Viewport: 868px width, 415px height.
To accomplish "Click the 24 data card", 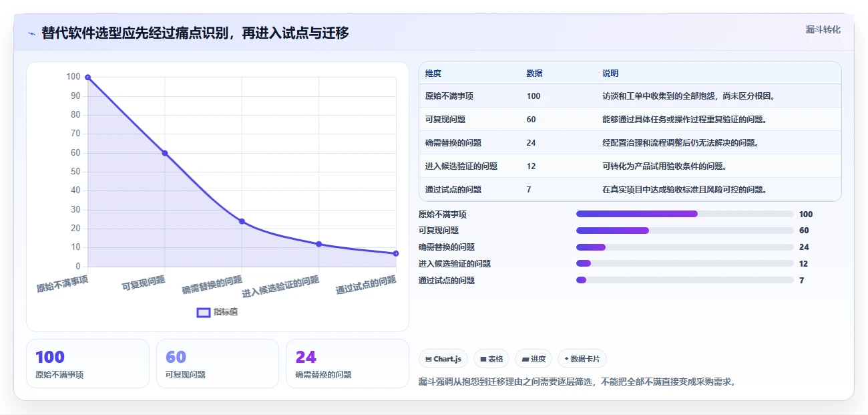I will coord(347,364).
